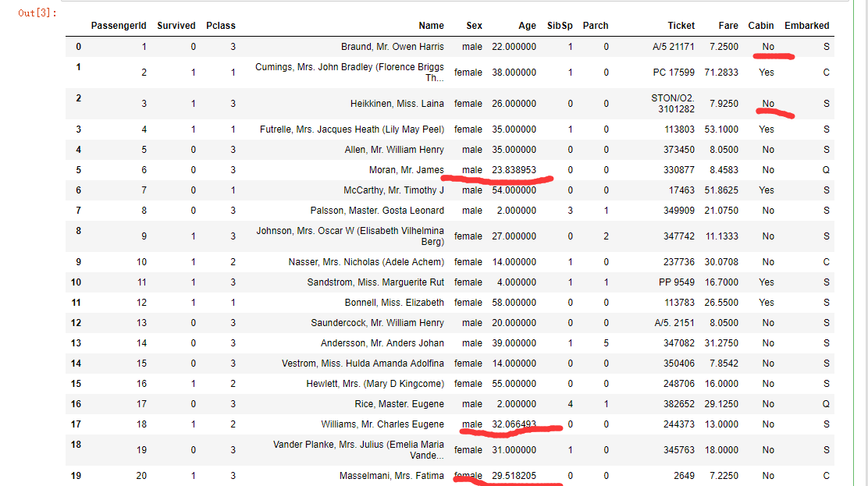Click fare value 53.1000
This screenshot has width=868, height=486.
click(721, 129)
